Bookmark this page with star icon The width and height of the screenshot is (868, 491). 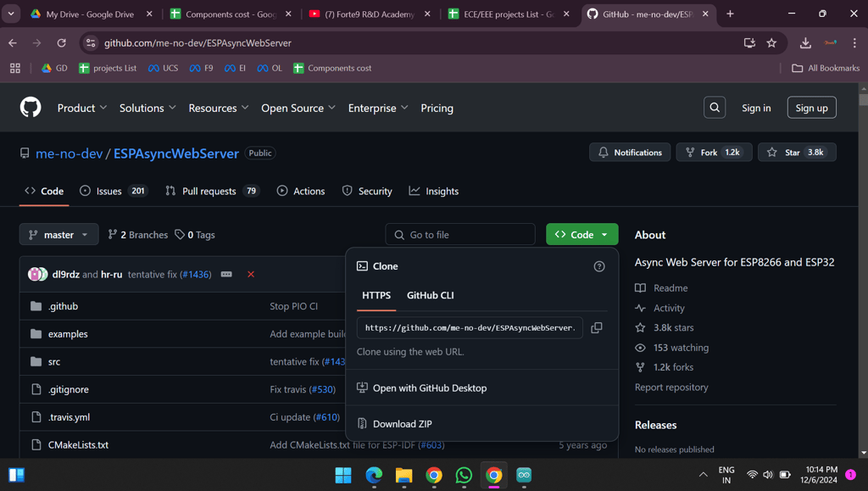(771, 42)
